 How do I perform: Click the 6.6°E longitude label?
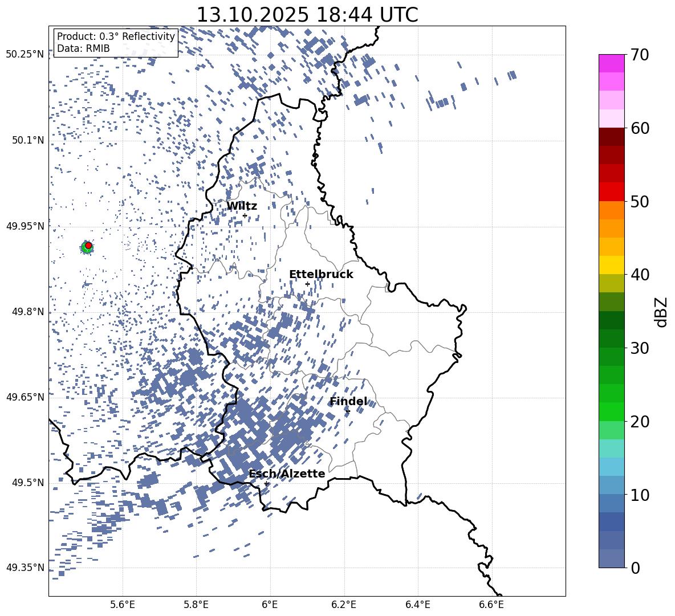pos(491,605)
